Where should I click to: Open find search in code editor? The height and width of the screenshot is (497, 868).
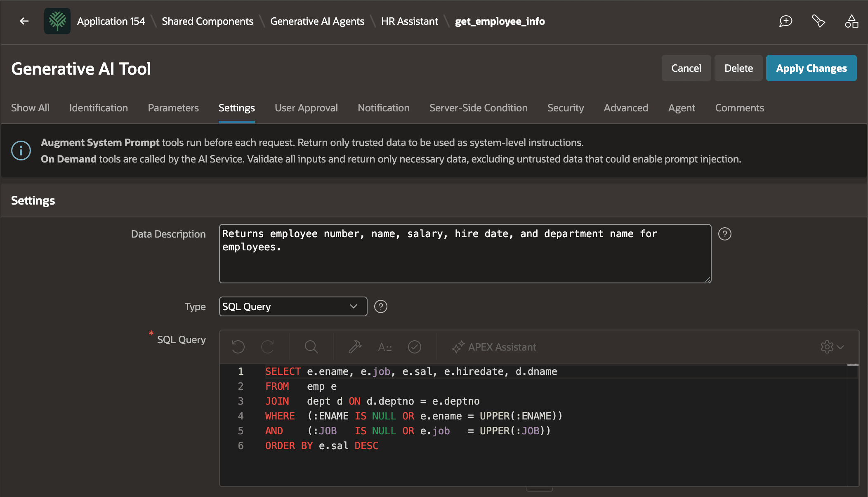(x=311, y=347)
